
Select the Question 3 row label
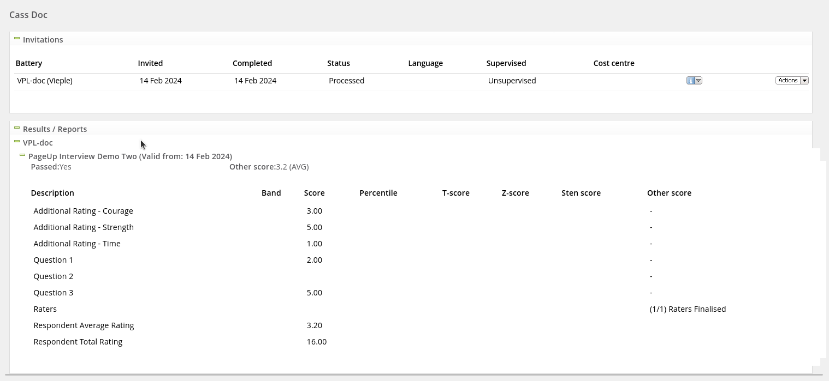tap(53, 293)
